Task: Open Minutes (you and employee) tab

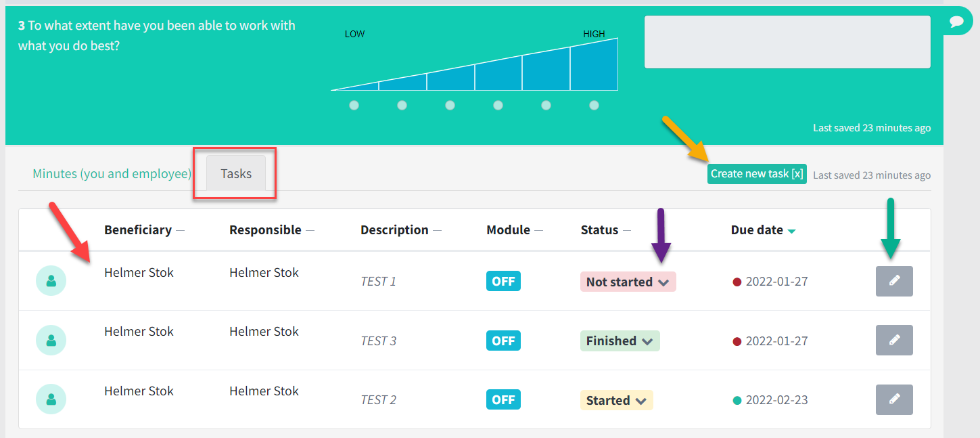Action: click(112, 174)
